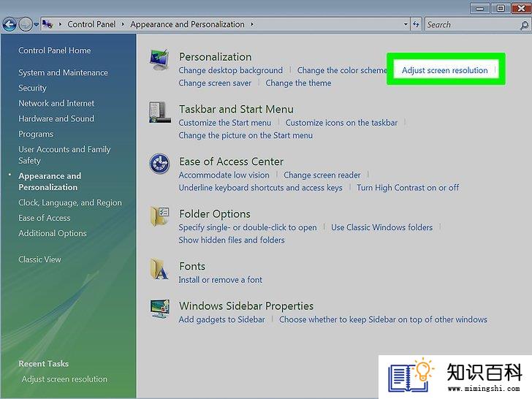Screen dimensions: 532x399
Task: Switch to Classic View
Action: pyautogui.click(x=39, y=259)
